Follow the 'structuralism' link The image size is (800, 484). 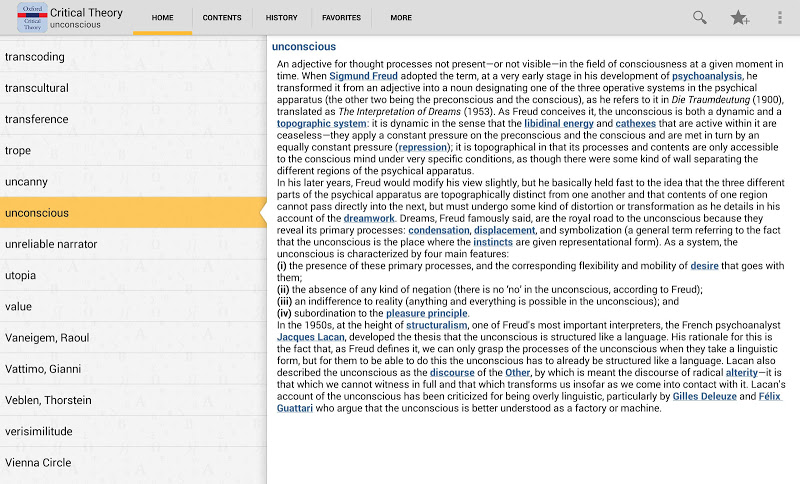pos(436,325)
